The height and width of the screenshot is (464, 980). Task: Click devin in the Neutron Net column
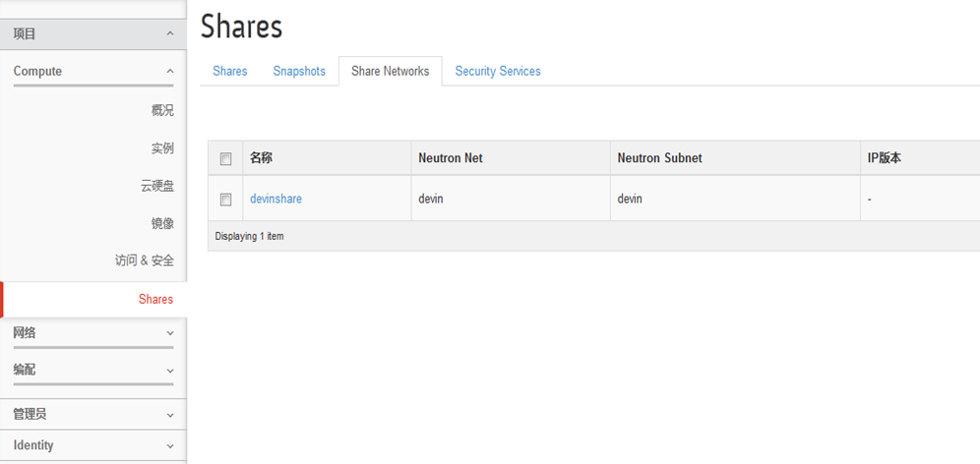click(431, 200)
